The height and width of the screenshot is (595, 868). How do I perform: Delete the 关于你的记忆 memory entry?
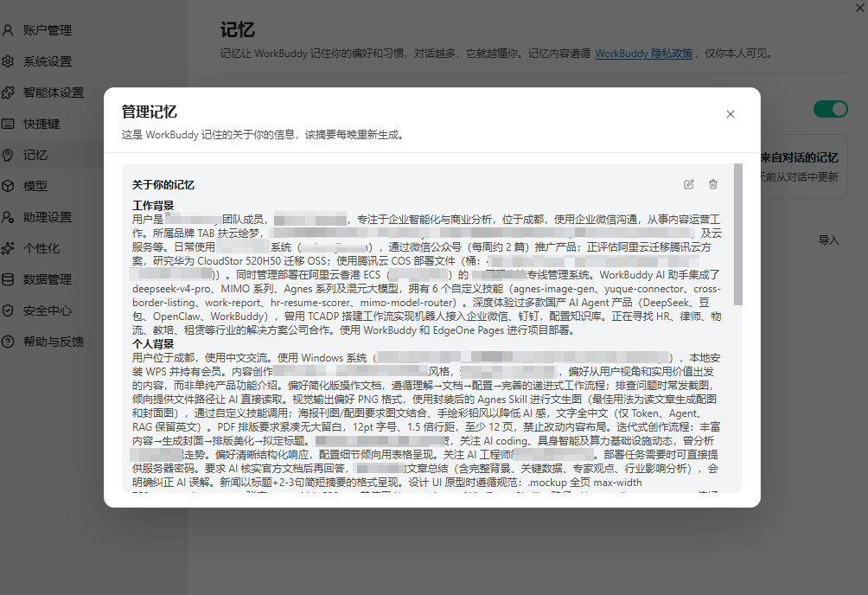coord(713,184)
